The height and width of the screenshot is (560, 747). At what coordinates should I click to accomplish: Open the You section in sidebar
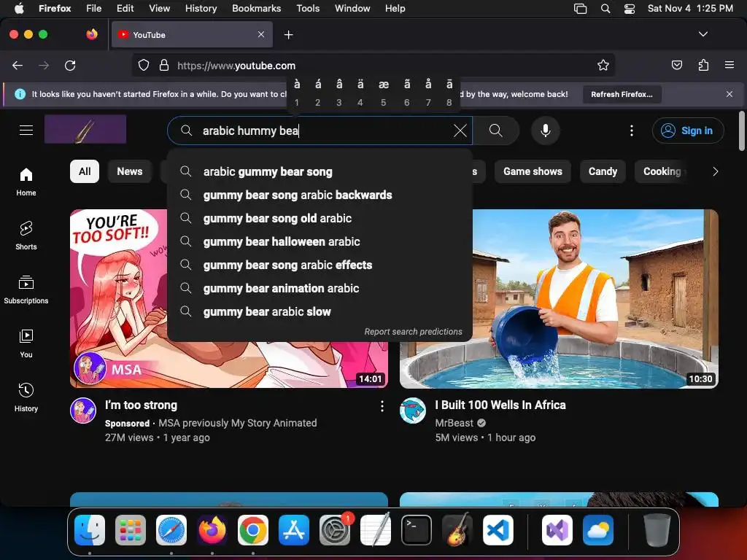26,343
